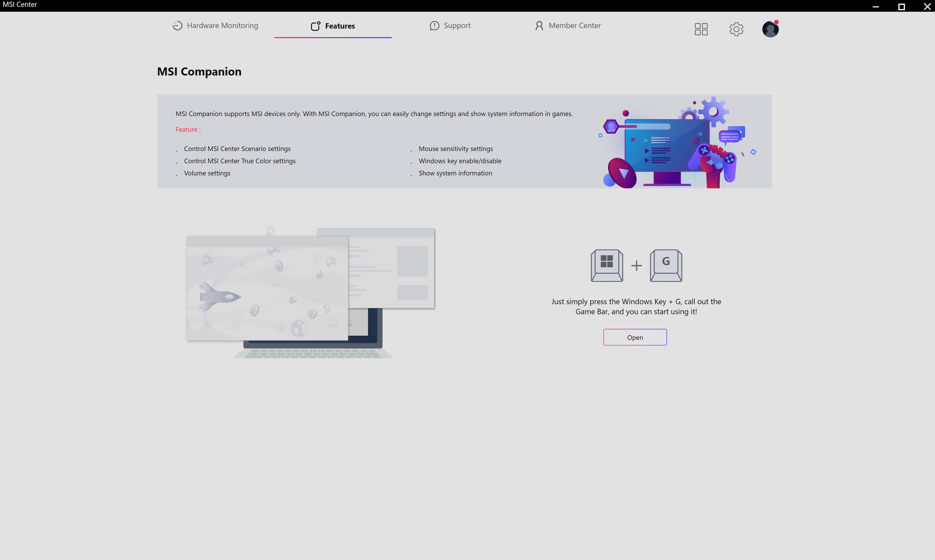935x560 pixels.
Task: Click the Member Center person icon
Action: coord(539,26)
